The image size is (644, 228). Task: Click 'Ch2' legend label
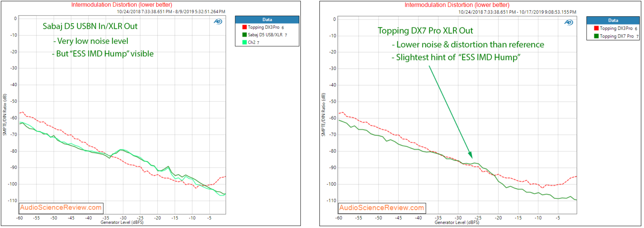(x=252, y=42)
